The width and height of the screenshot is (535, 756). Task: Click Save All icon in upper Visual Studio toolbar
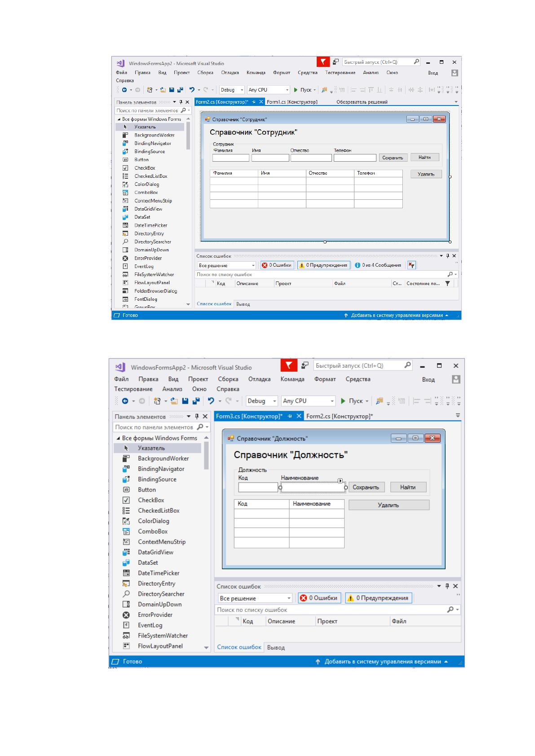(x=180, y=90)
